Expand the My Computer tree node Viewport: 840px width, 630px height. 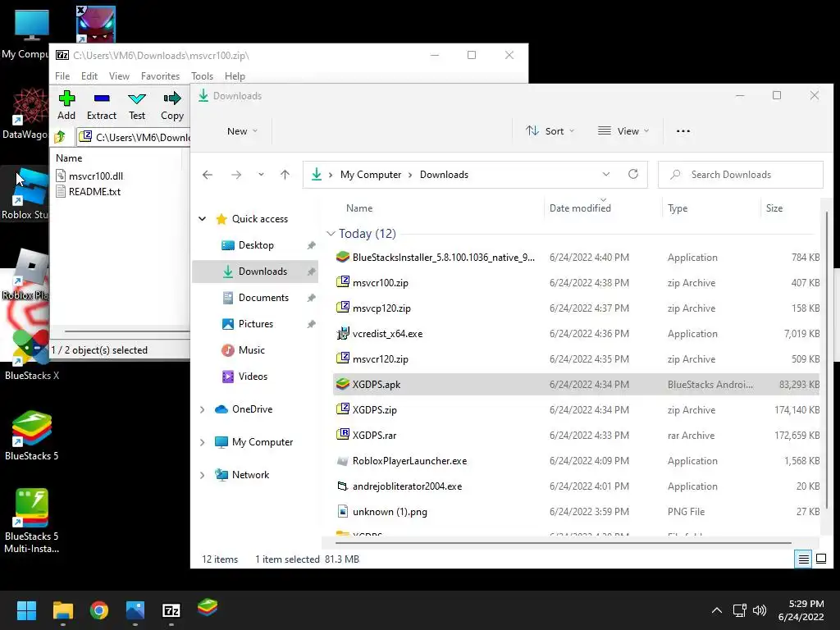(x=203, y=442)
